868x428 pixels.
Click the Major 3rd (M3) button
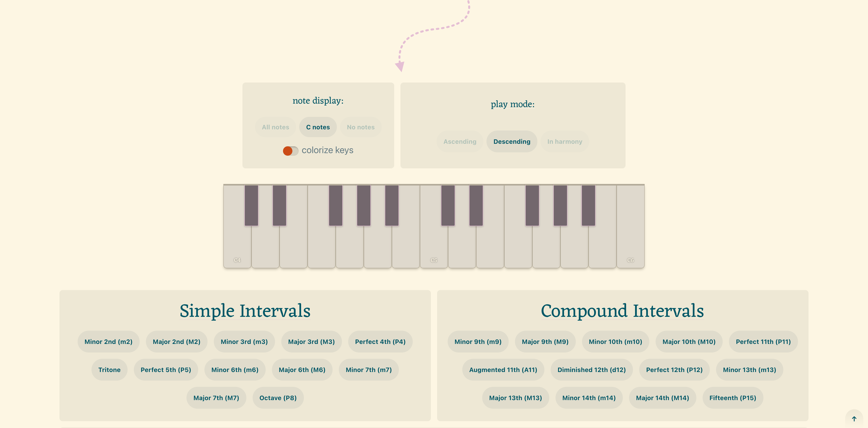pyautogui.click(x=311, y=342)
